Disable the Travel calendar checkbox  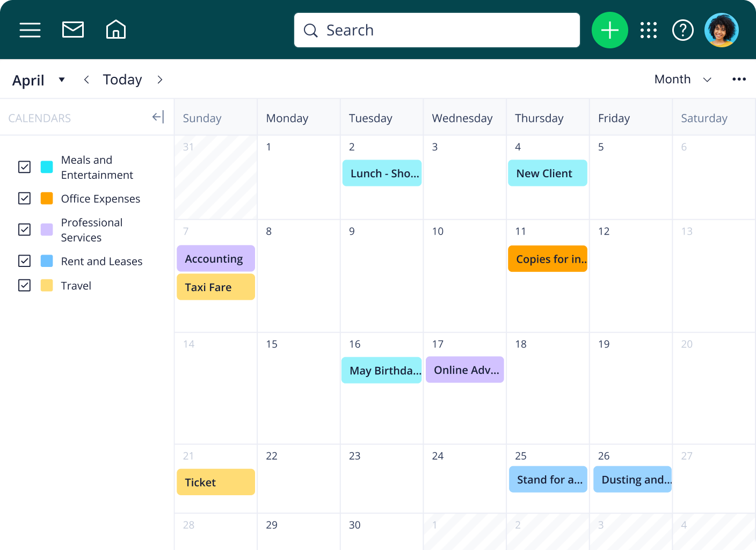25,285
